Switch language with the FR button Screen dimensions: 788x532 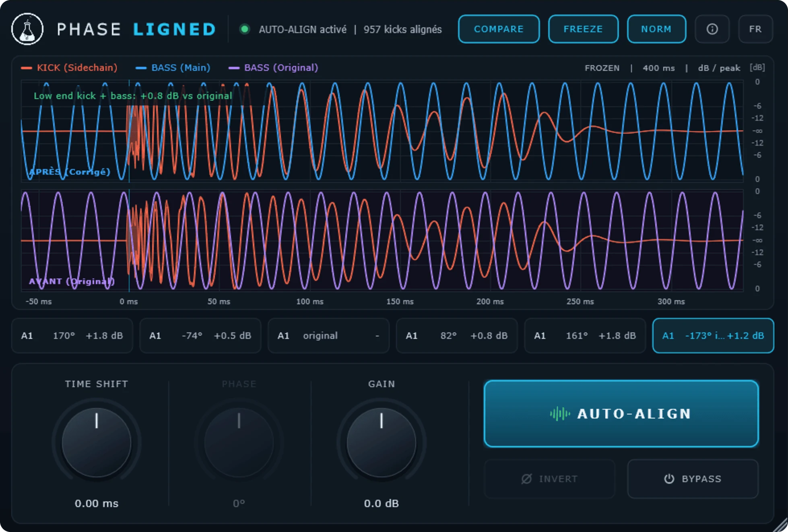[755, 29]
